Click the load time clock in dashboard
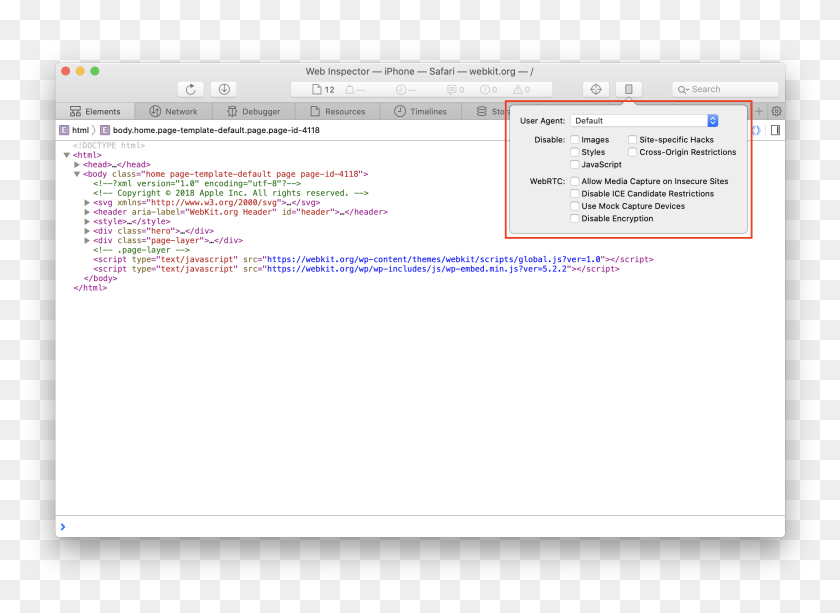840x613 pixels. coord(406,89)
